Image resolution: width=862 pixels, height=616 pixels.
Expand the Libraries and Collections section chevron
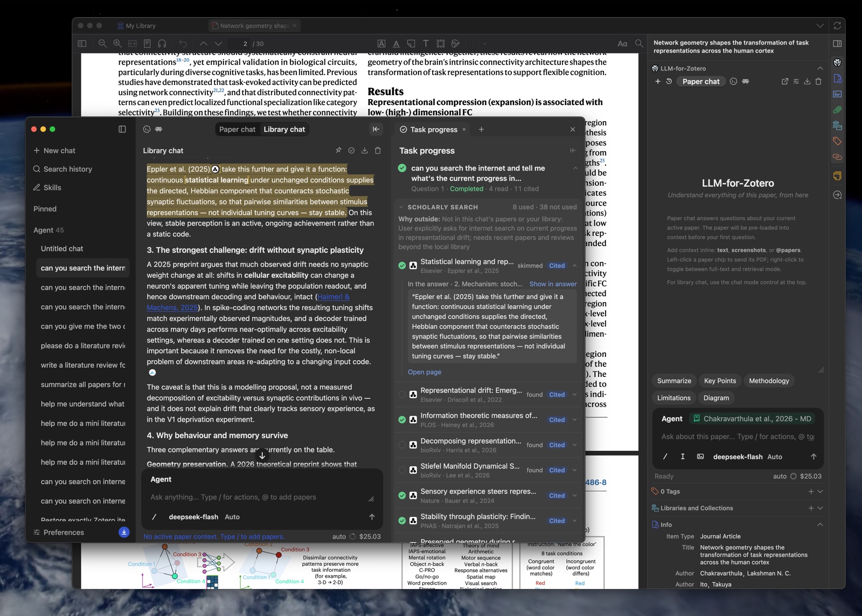pos(820,508)
